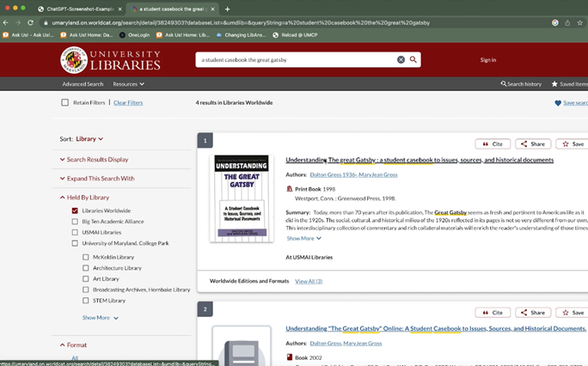Screen dimensions: 588x366
Task: Reload the page in the browser
Action: 31,22
